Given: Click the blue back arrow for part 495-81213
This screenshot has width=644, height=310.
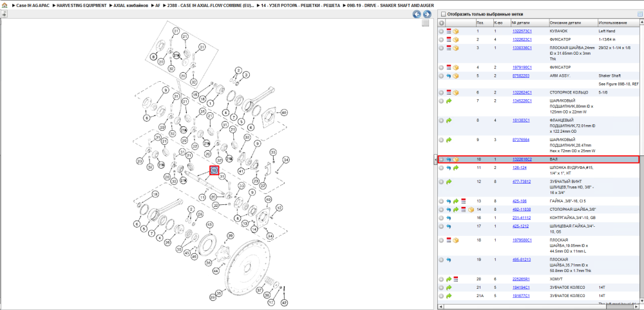Looking at the screenshot, I should (449, 260).
